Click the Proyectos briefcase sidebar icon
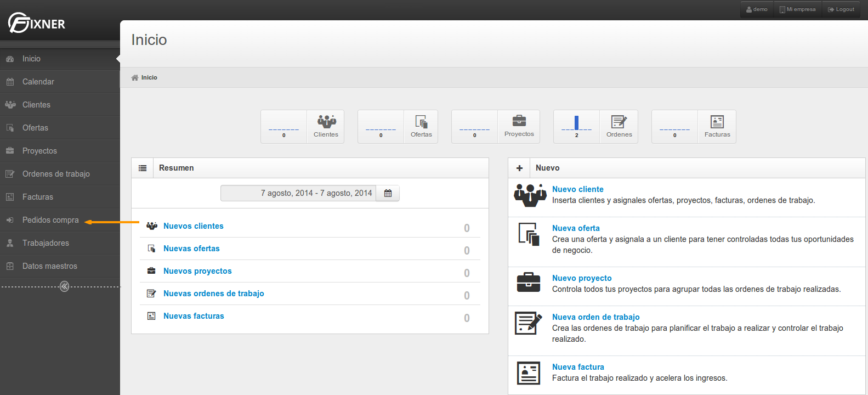 click(10, 151)
